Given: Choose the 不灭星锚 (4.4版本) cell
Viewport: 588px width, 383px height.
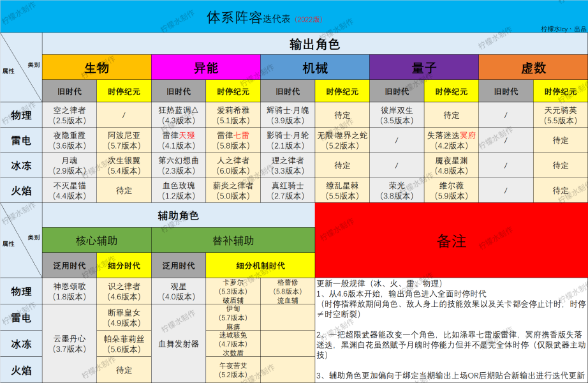Looking at the screenshot, I should [x=70, y=190].
